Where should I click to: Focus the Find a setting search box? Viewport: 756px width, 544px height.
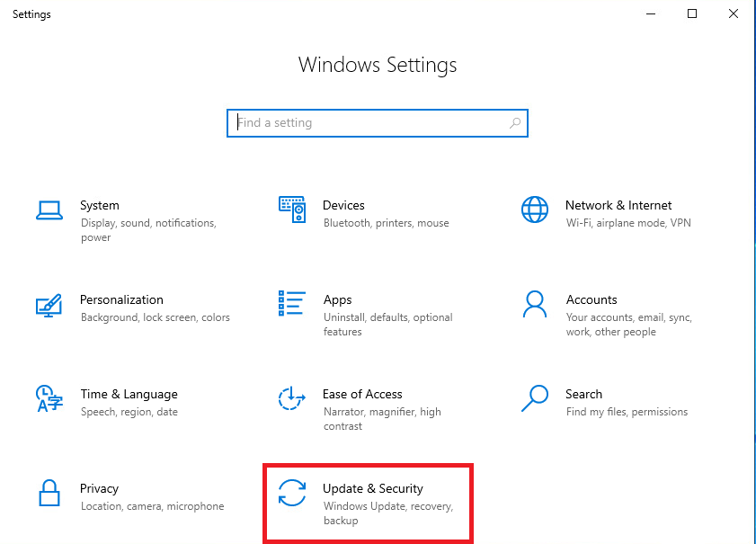coord(378,123)
